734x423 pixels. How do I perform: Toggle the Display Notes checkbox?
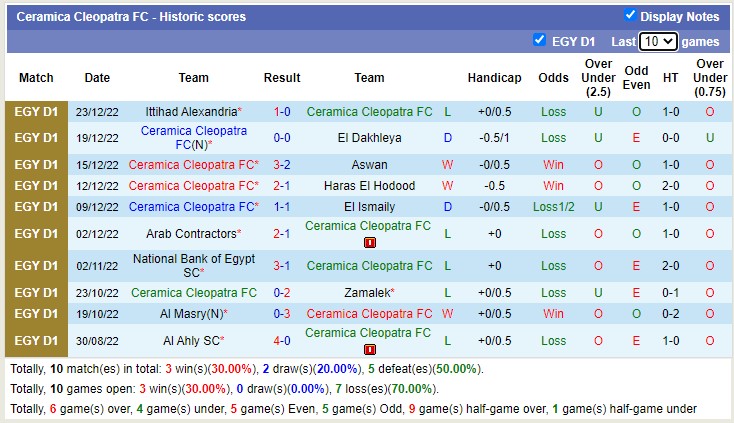(x=630, y=16)
